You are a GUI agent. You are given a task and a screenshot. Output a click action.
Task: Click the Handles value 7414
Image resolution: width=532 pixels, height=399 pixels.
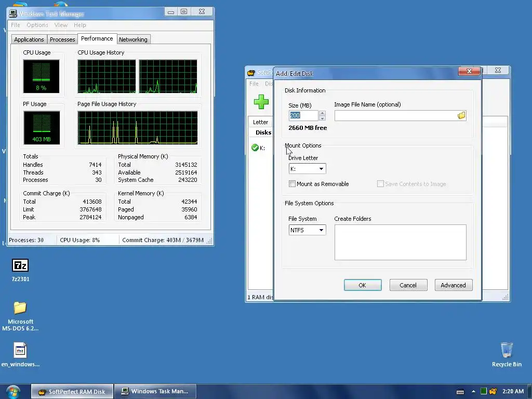click(x=95, y=165)
